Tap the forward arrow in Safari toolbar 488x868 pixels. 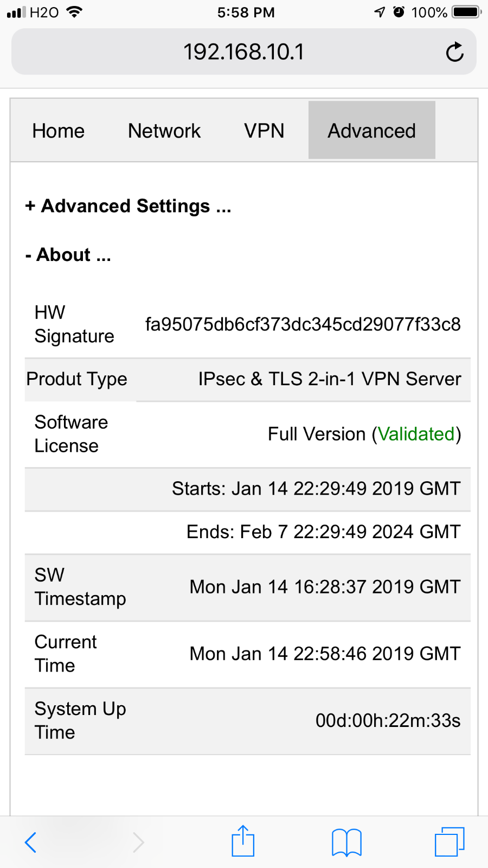pyautogui.click(x=138, y=842)
